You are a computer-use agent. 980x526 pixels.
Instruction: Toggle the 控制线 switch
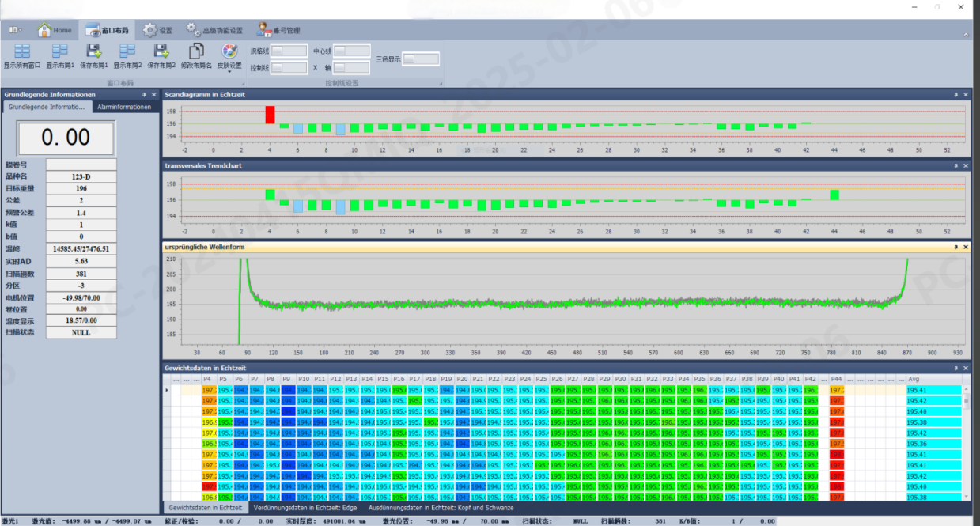(x=289, y=68)
